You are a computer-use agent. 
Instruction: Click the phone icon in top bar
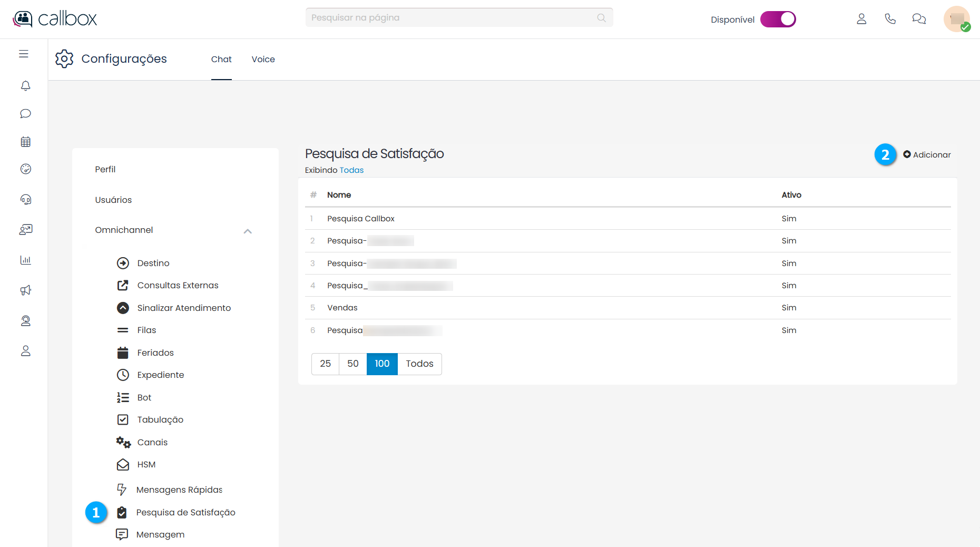tap(890, 19)
